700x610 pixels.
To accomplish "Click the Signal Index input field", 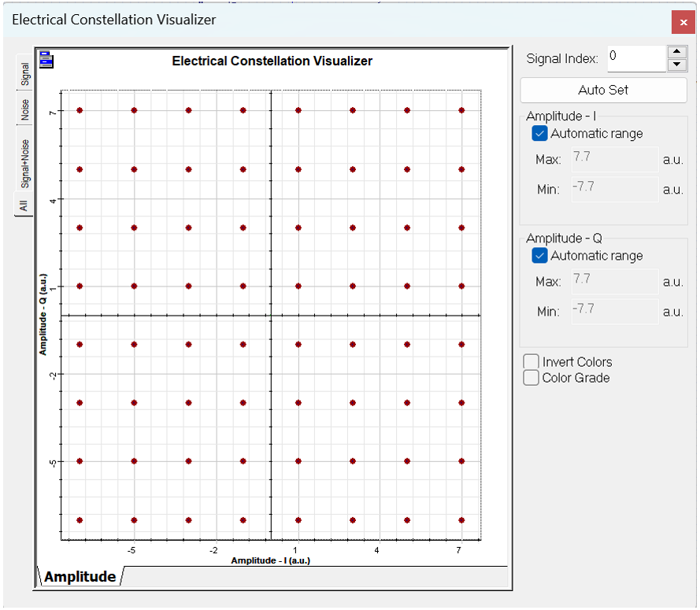I will [x=636, y=58].
